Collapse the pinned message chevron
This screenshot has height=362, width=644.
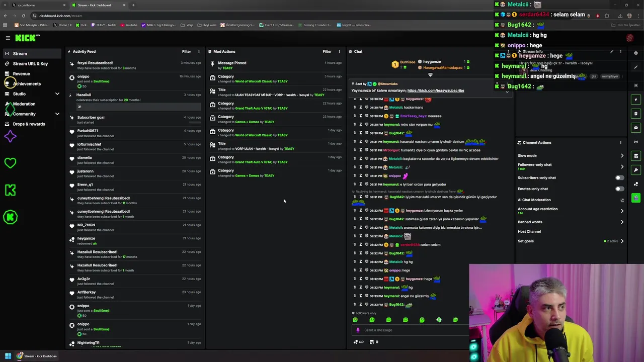point(507,92)
